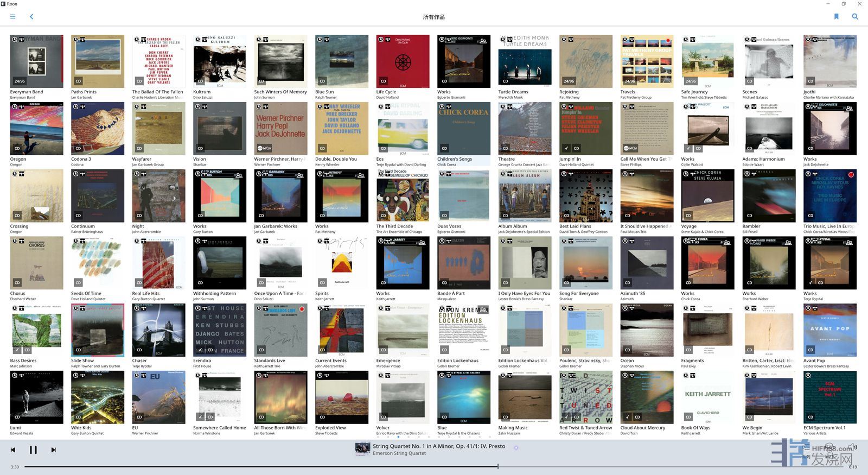Open the hamburger navigation menu

[12, 17]
